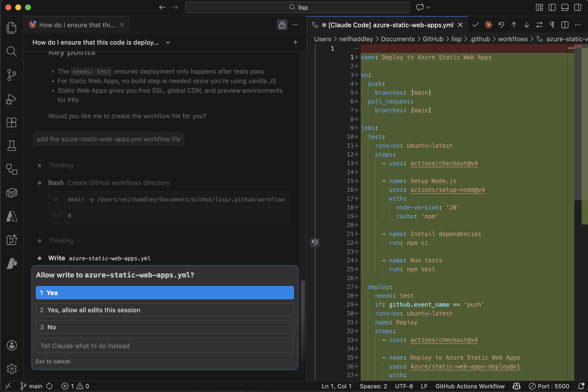Select the Azure sidebar icon

click(12, 217)
